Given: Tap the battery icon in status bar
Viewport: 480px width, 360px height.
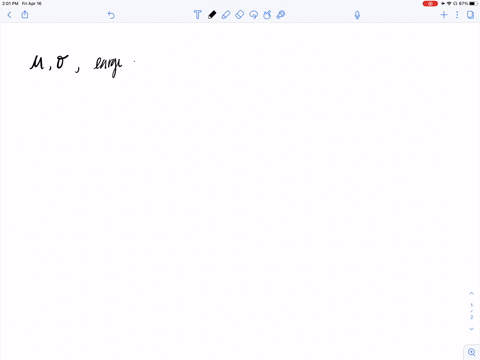Looking at the screenshot, I should [x=474, y=3].
